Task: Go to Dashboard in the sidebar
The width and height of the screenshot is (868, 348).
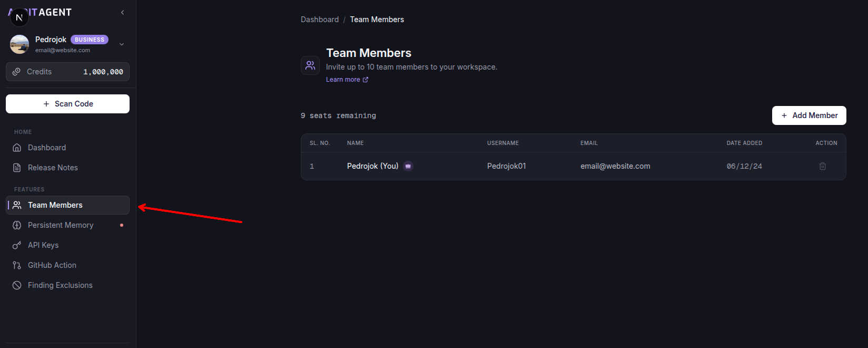Action: pos(67,148)
